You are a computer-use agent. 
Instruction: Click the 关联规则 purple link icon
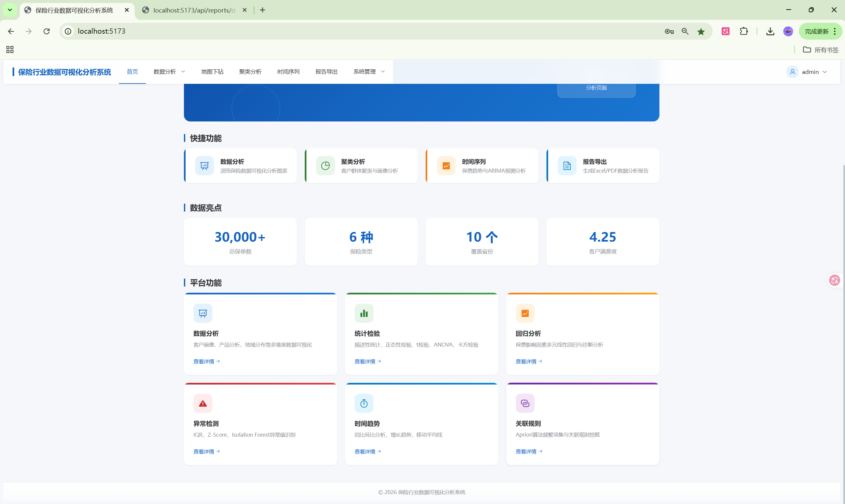click(x=525, y=403)
